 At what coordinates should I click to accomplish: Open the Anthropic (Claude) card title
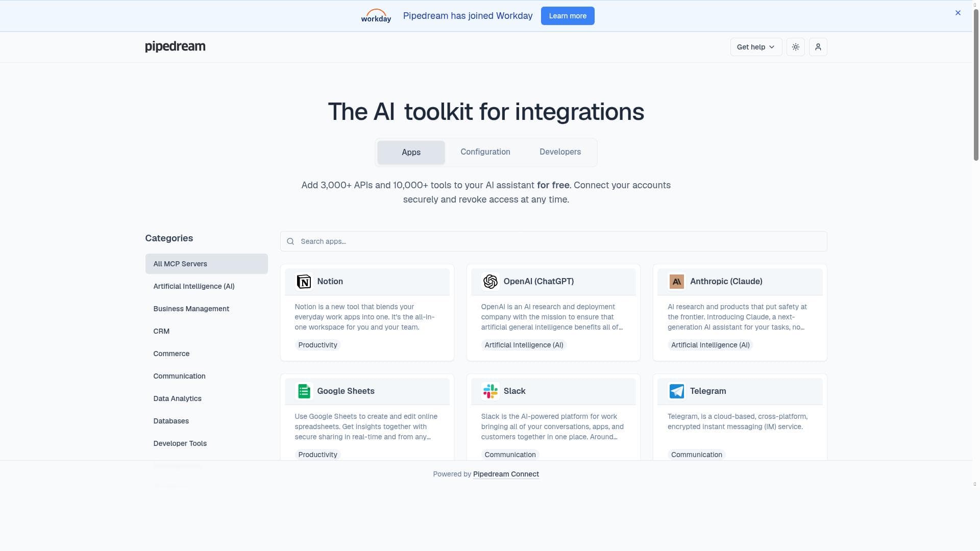click(726, 281)
